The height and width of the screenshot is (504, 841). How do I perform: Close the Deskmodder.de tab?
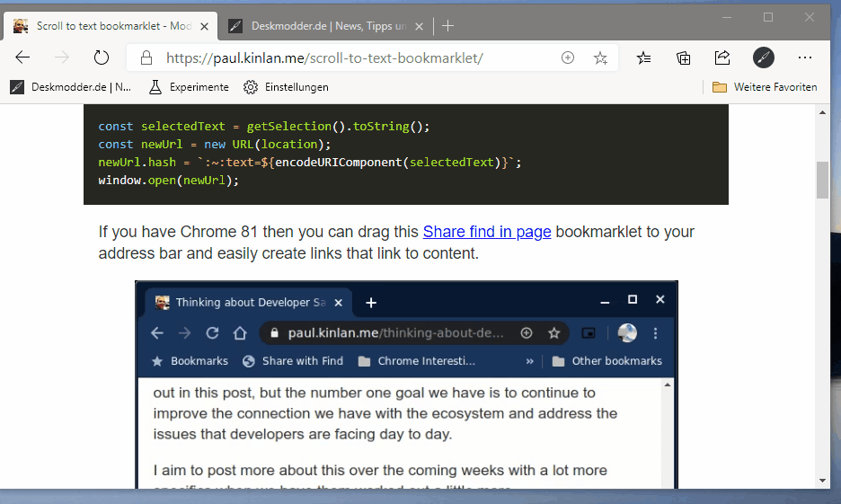[420, 26]
